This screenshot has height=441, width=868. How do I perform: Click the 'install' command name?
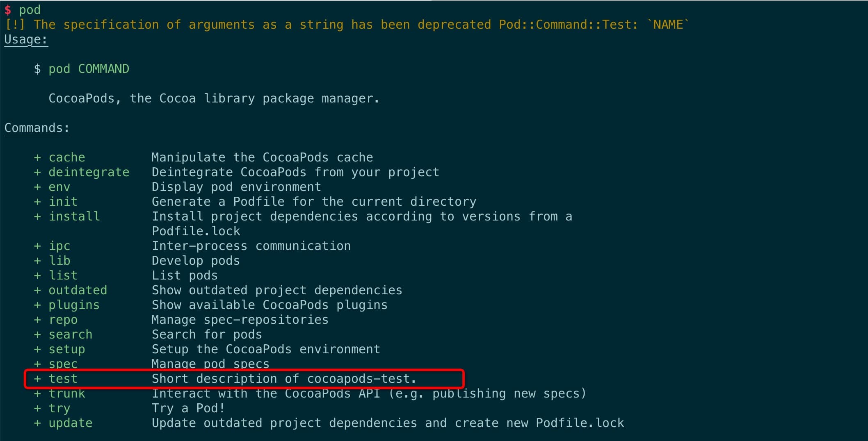point(74,216)
